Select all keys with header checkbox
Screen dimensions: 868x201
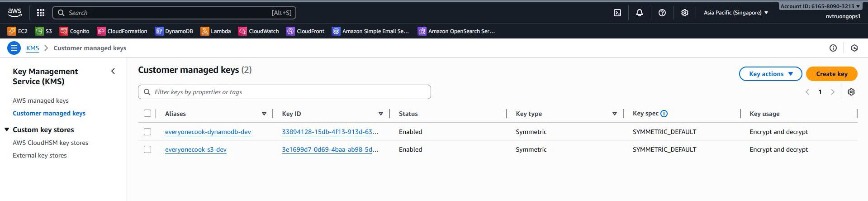coord(147,113)
